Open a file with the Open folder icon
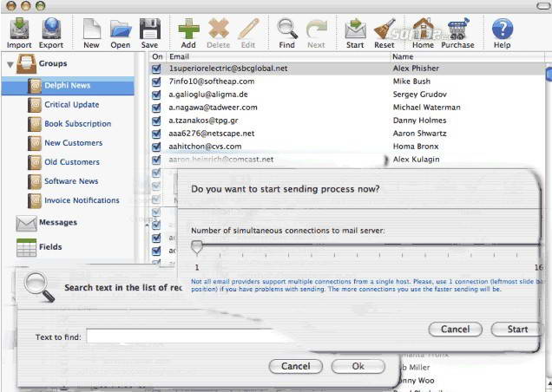This screenshot has height=392, width=552. coord(121,29)
